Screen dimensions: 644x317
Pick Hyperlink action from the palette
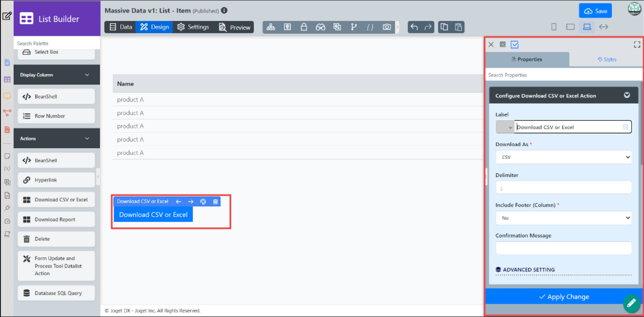coord(56,180)
